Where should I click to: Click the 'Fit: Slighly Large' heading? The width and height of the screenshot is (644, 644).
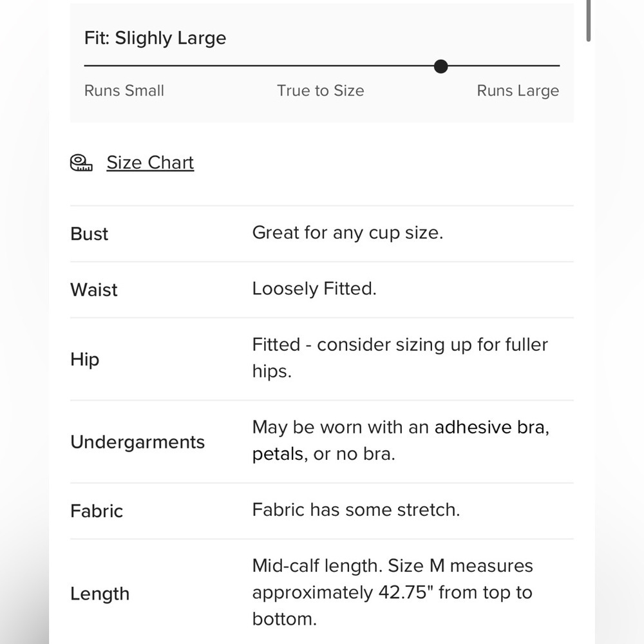point(155,38)
